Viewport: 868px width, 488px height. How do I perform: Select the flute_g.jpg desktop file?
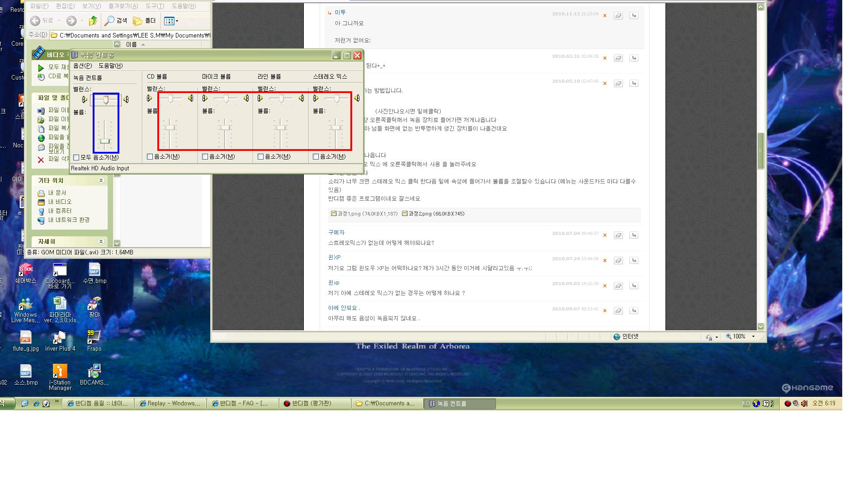pyautogui.click(x=26, y=341)
